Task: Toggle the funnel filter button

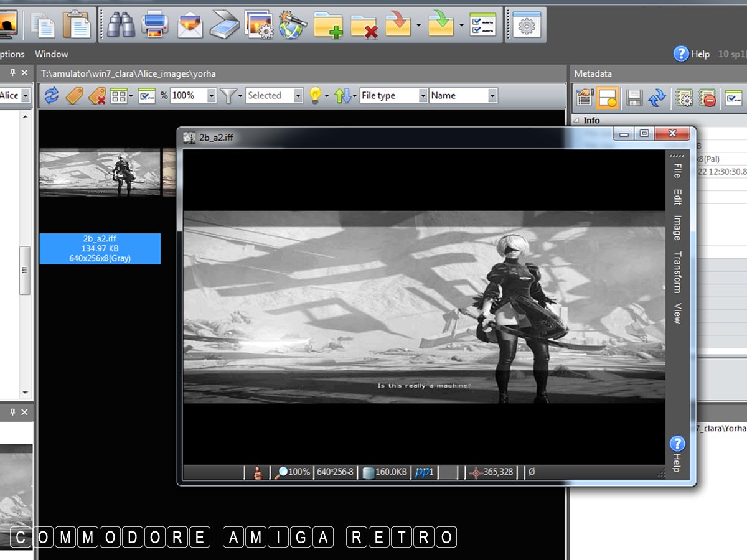Action: click(228, 96)
